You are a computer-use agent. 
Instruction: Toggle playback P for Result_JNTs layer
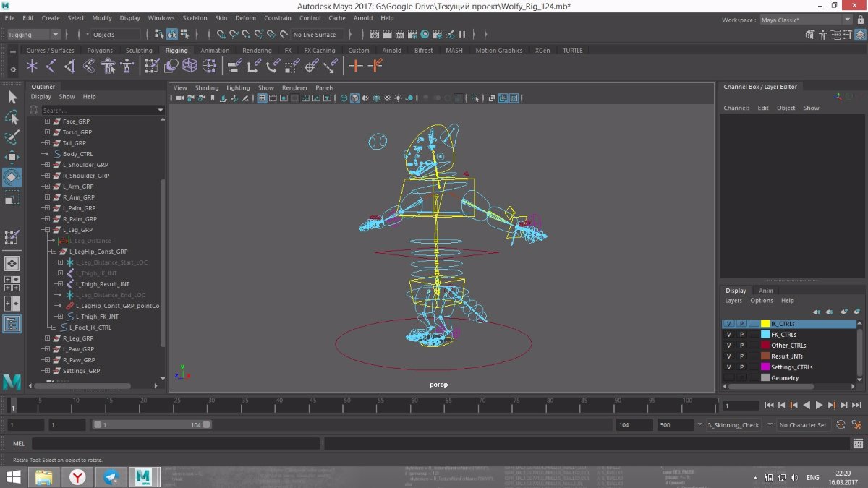pos(741,356)
